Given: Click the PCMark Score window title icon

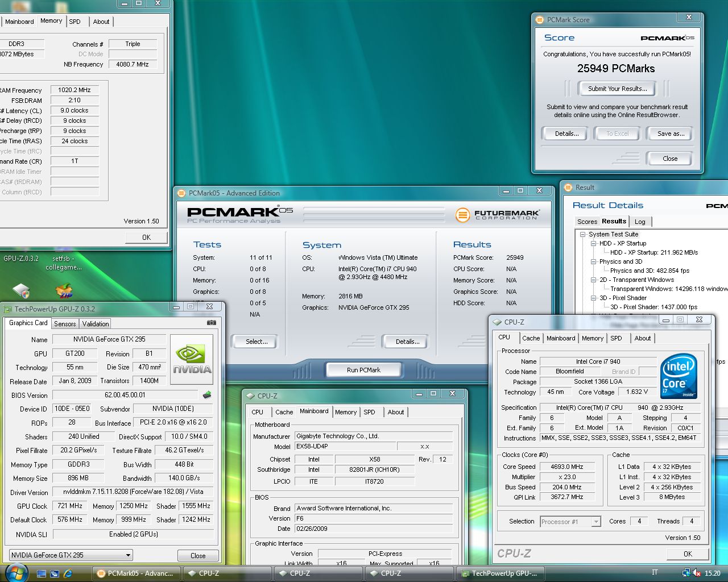Looking at the screenshot, I should coord(540,20).
